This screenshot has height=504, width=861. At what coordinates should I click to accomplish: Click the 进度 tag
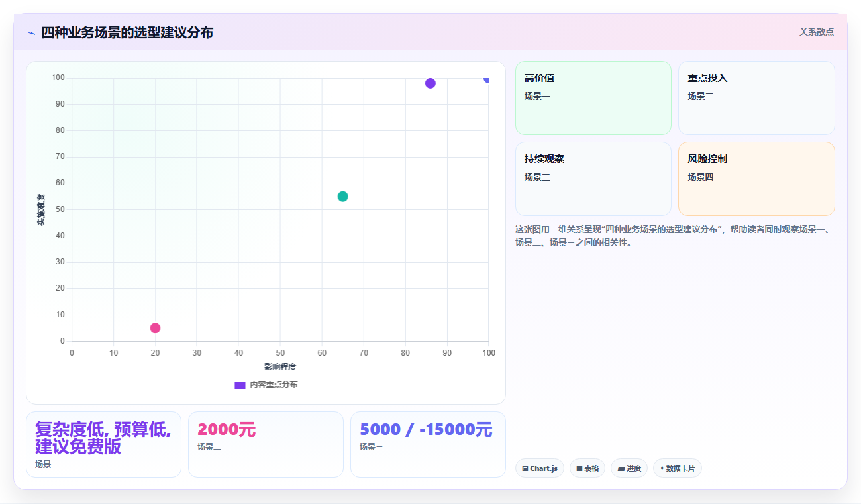[x=629, y=468]
